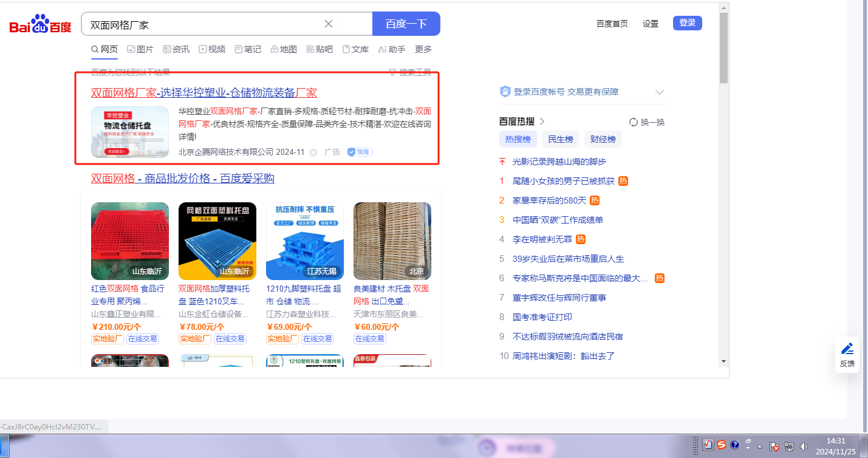Open hot topic 光影记录跨越山海的脚步
The height and width of the screenshot is (458, 868).
click(559, 162)
